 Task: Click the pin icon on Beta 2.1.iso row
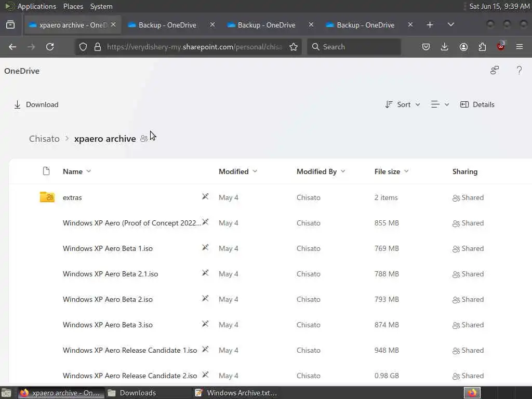(205, 273)
